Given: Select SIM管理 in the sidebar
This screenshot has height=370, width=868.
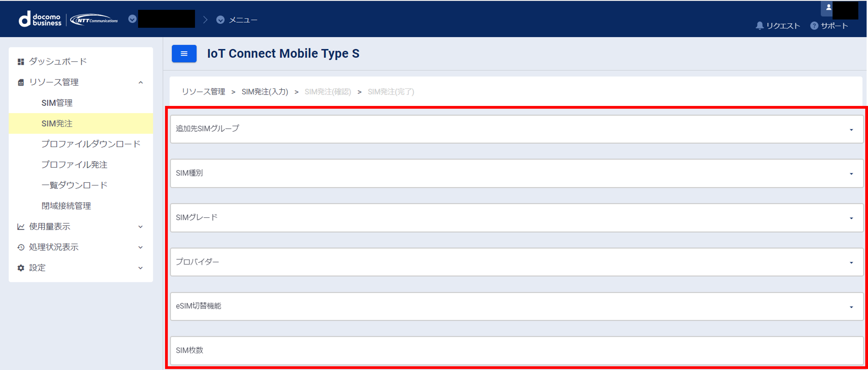Looking at the screenshot, I should [x=57, y=103].
